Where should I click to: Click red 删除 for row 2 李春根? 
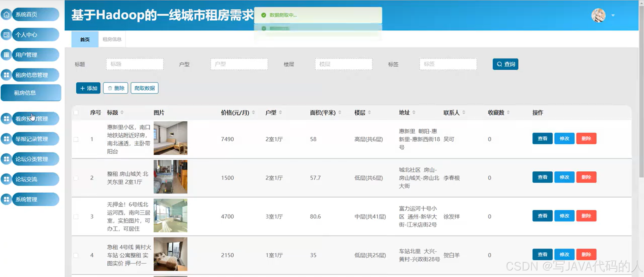(586, 177)
